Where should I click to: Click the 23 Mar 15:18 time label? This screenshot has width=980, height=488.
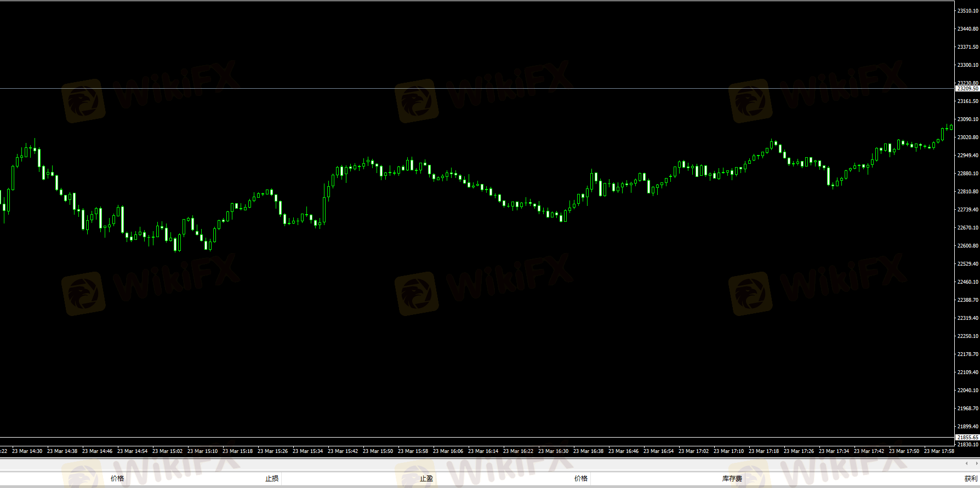click(238, 451)
